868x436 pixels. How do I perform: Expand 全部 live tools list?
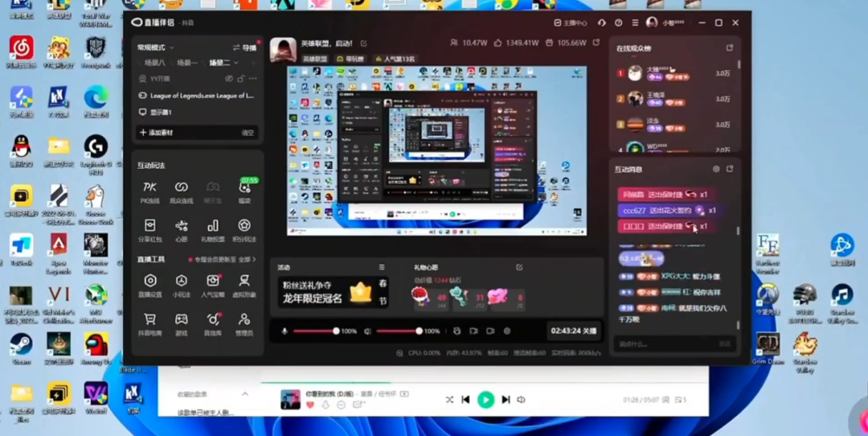247,259
